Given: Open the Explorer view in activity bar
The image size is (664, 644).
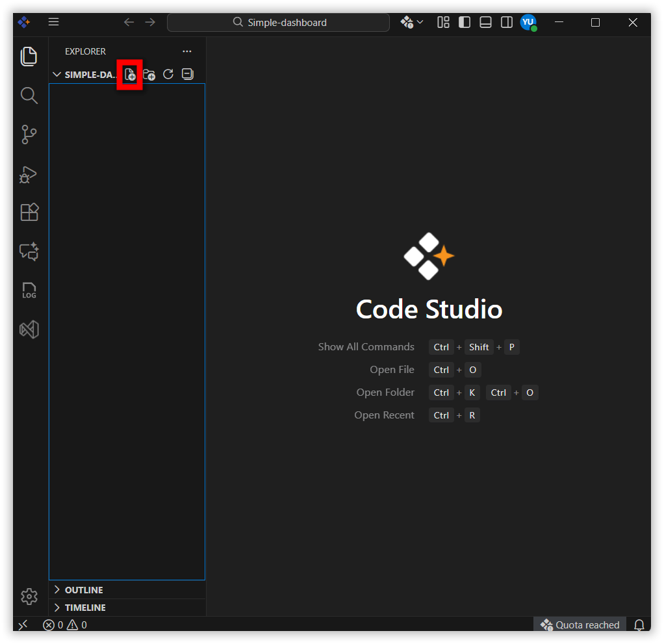Looking at the screenshot, I should click(29, 57).
